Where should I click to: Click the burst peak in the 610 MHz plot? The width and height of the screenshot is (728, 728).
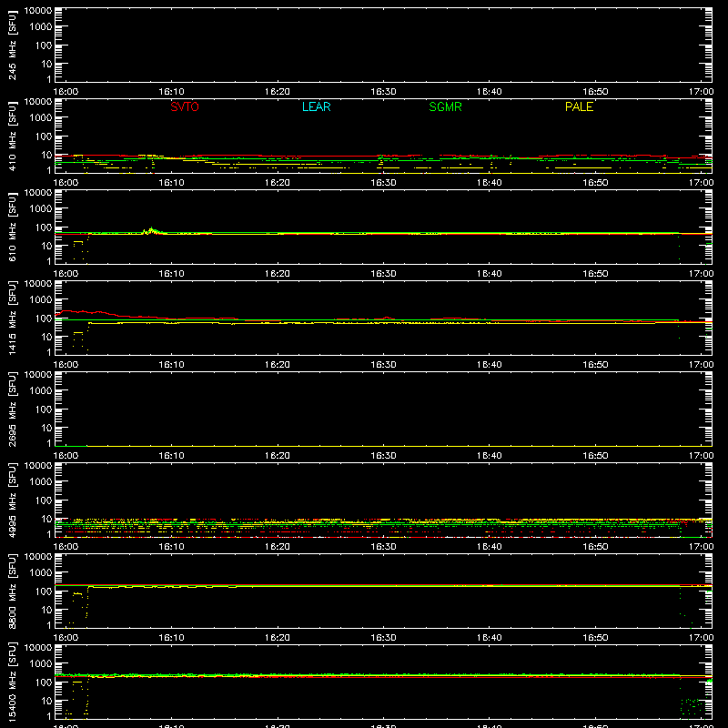[x=151, y=230]
